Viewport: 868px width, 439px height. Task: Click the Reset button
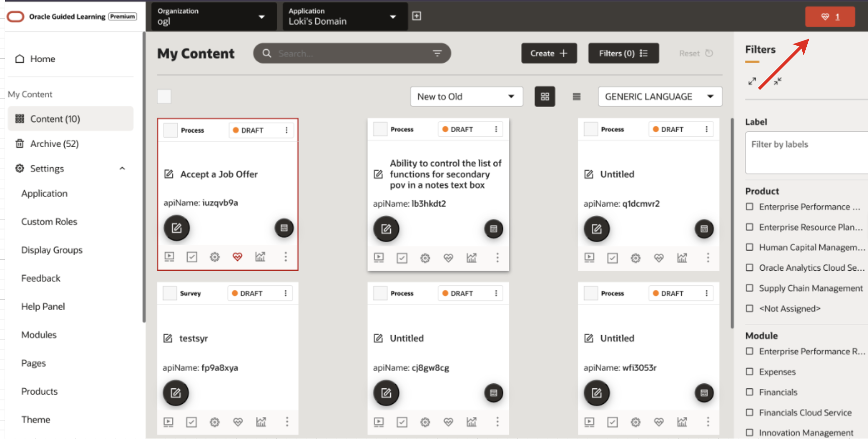pos(696,53)
